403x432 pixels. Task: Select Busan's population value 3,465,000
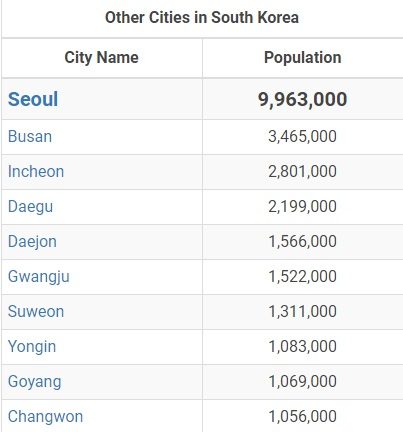point(303,137)
